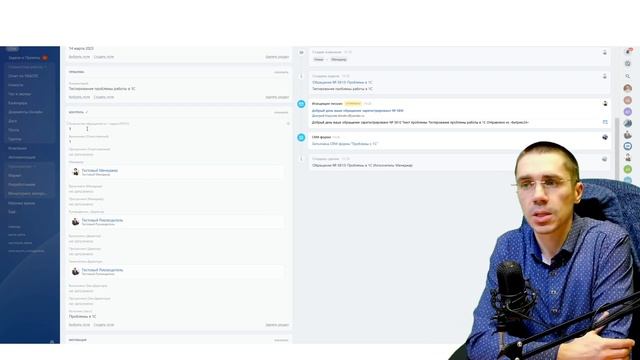The height and width of the screenshot is (360, 640).
Task: Click the Проблемы в 1С field value
Action: (82, 316)
